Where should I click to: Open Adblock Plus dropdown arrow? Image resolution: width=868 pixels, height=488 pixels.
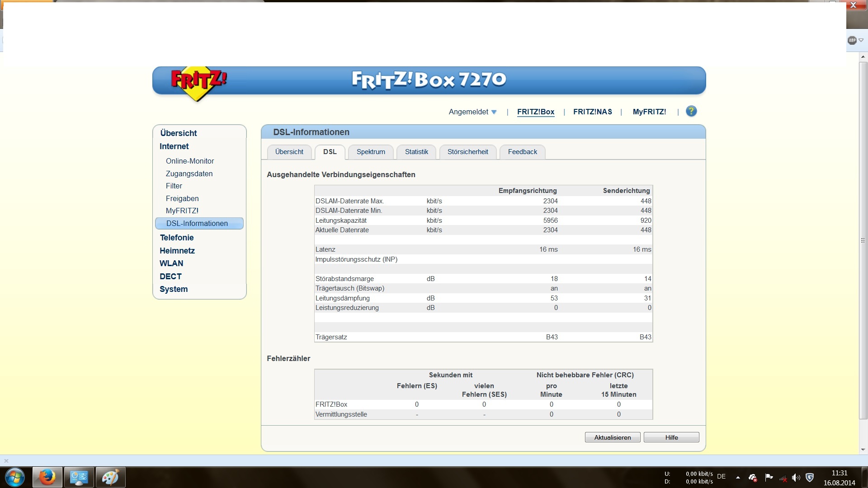pos(861,40)
